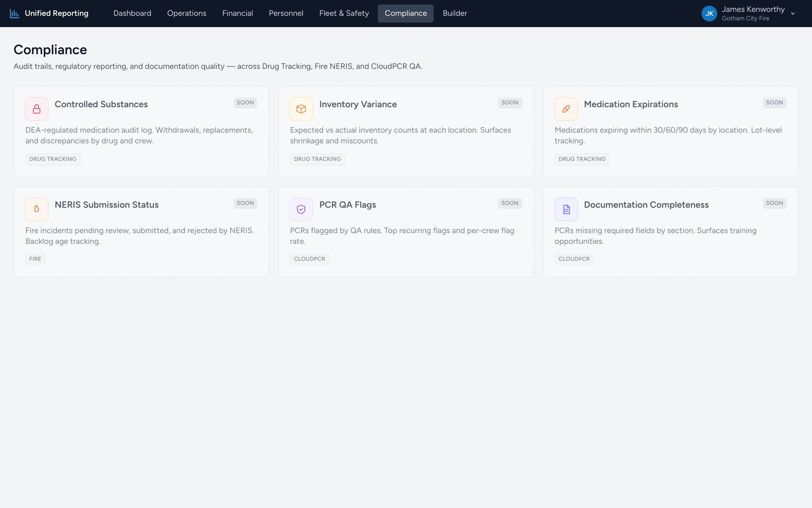Screen dimensions: 812x508
Task: Select the Fleet & Safety tab
Action: point(344,14)
